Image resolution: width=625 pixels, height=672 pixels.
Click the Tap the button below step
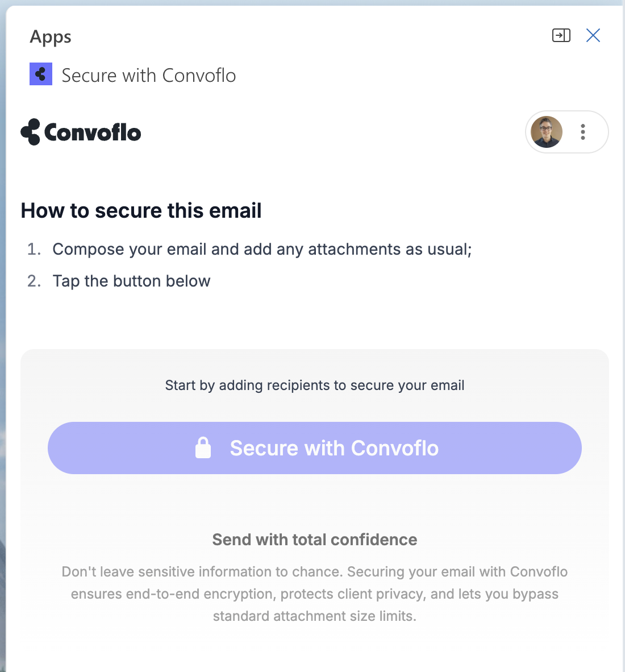click(x=131, y=281)
